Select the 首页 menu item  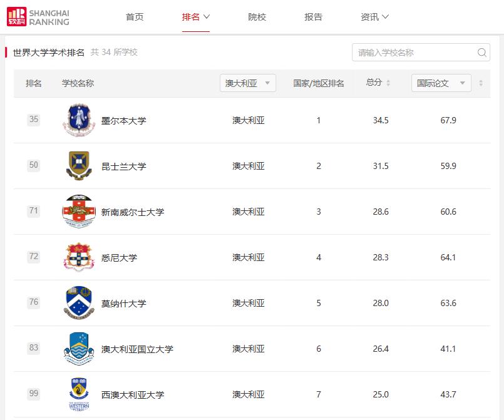pos(134,17)
